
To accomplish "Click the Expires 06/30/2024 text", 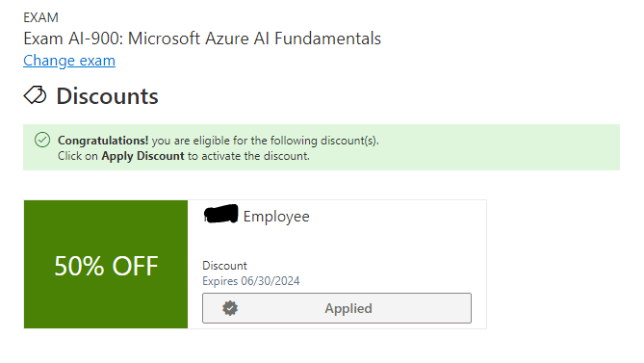I will tap(251, 281).
